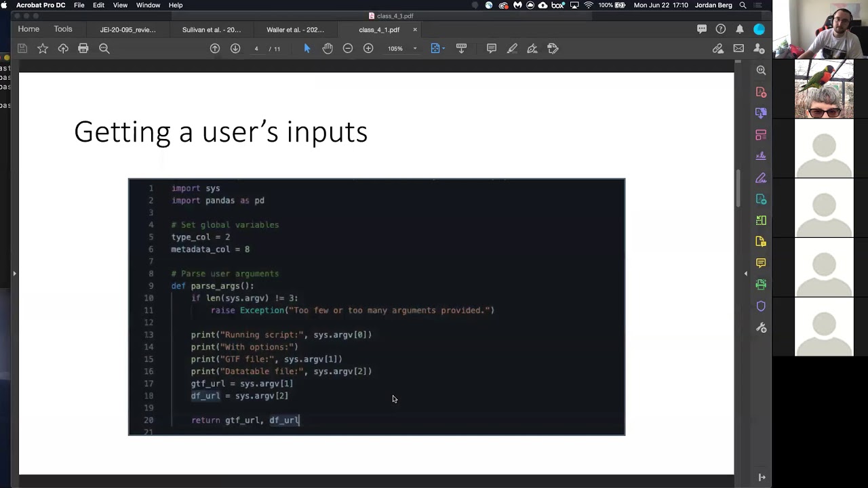This screenshot has width=868, height=488.
Task: Print the document using the printer icon
Action: (83, 48)
